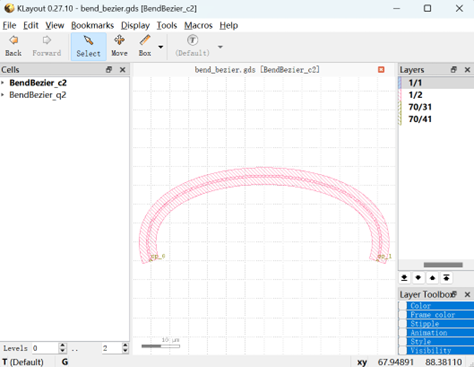The width and height of the screenshot is (474, 367).
Task: Activate the Select tool
Action: coord(88,46)
